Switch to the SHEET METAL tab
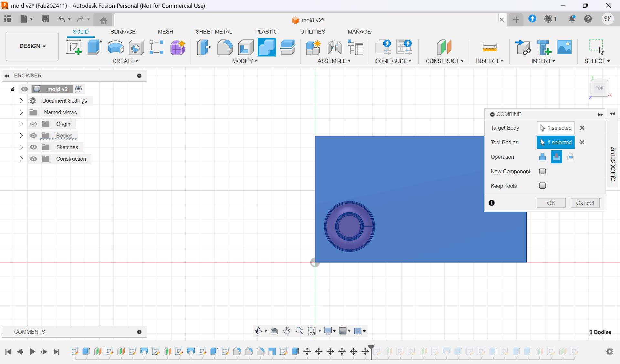Screen dimensions: 620x364 (x=214, y=32)
